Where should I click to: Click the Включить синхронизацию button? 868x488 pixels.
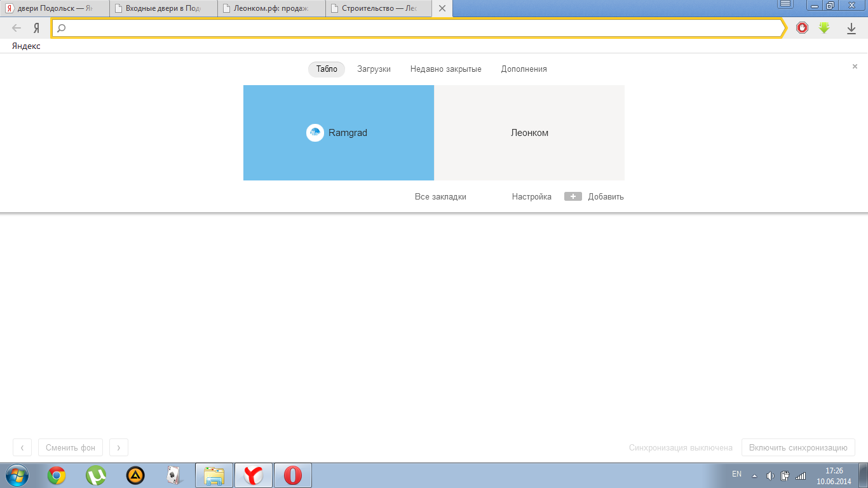tap(798, 447)
